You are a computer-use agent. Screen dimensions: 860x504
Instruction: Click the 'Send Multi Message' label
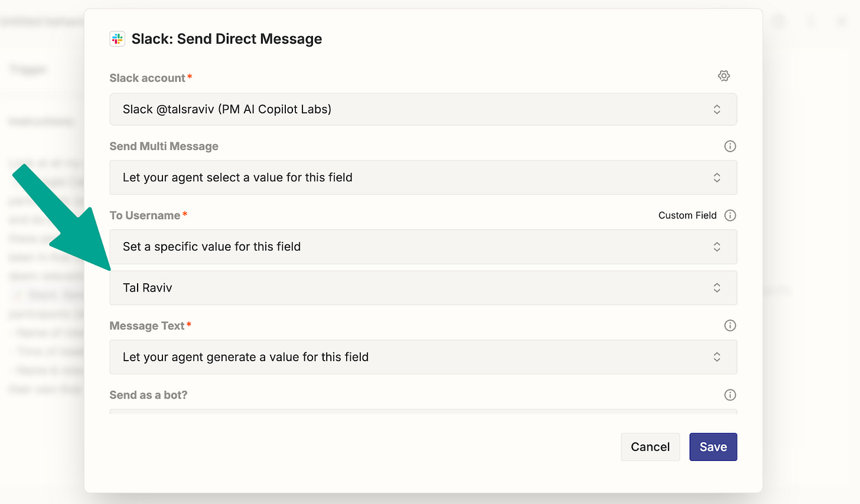pos(164,146)
